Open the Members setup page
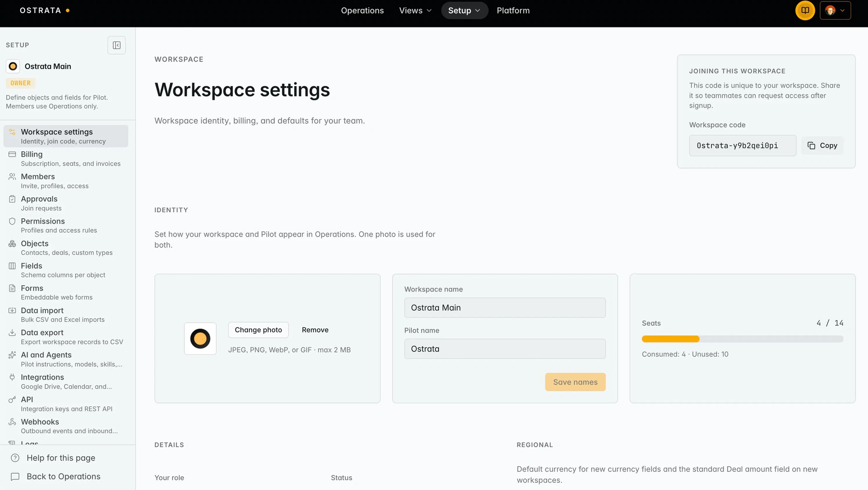This screenshot has width=868, height=490. coord(66,181)
